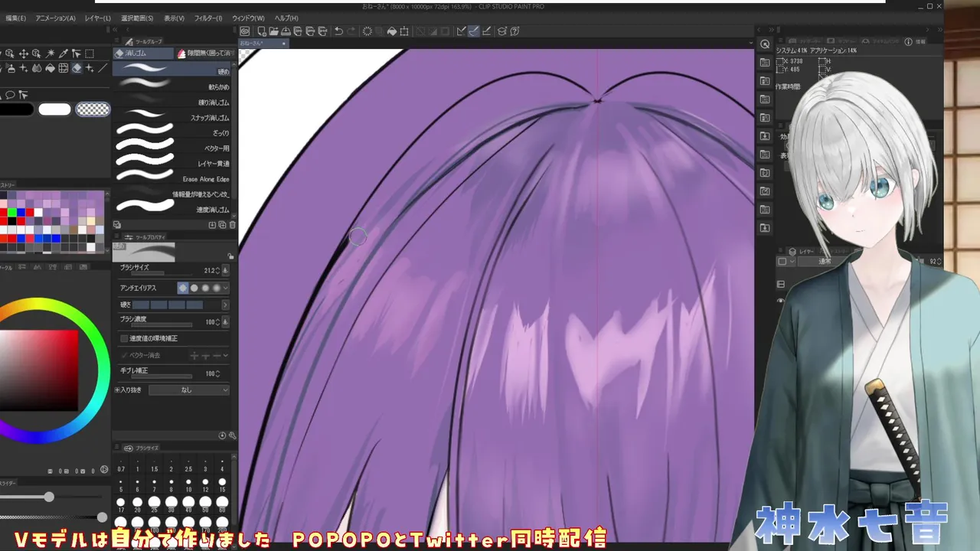
Task: Open フィルター(I) menu
Action: coord(208,18)
